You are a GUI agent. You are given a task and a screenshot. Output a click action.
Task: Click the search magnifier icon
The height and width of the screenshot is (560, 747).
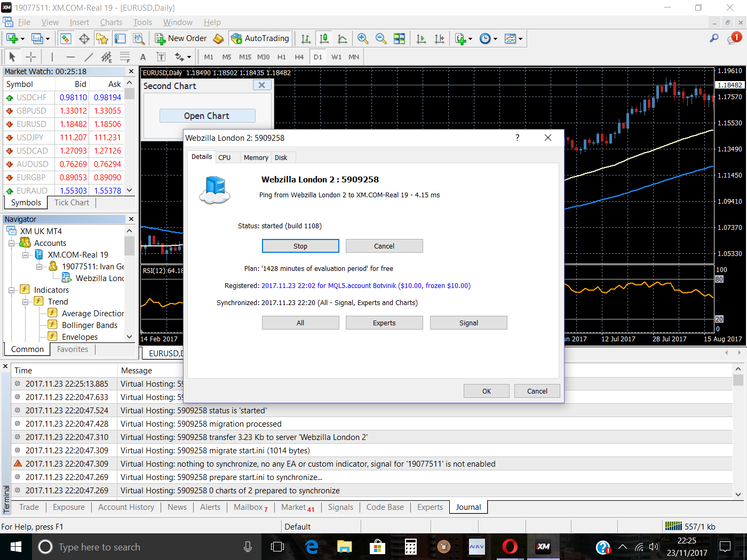pos(714,38)
